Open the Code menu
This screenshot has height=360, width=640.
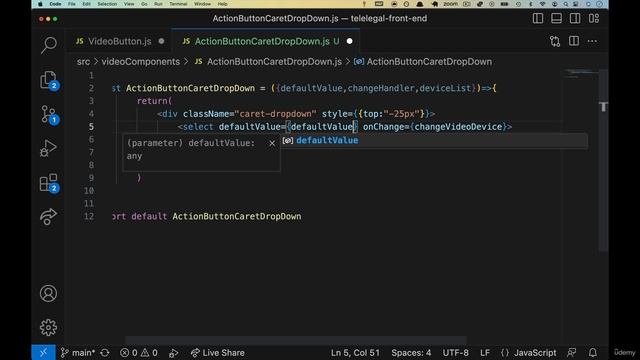(55, 4)
